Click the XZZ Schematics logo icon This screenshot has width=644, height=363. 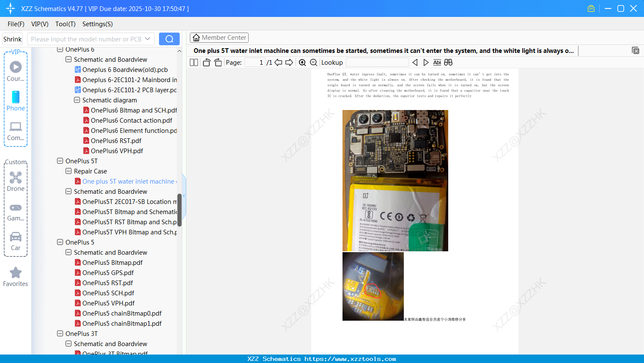coord(11,8)
